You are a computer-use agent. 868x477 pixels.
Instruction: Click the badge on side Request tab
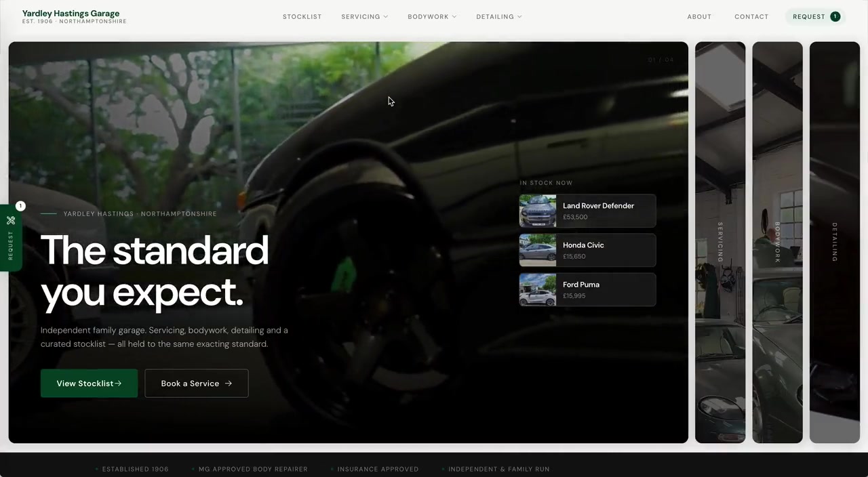(x=20, y=206)
